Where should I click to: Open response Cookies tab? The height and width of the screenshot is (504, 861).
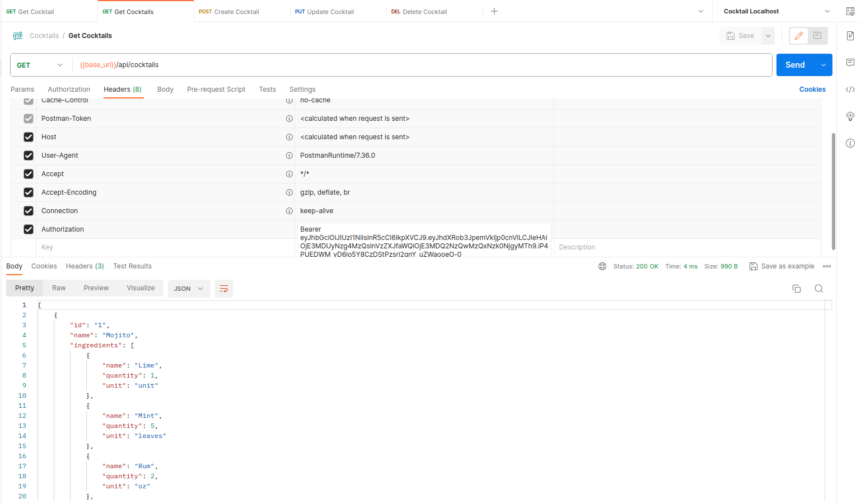tap(44, 266)
